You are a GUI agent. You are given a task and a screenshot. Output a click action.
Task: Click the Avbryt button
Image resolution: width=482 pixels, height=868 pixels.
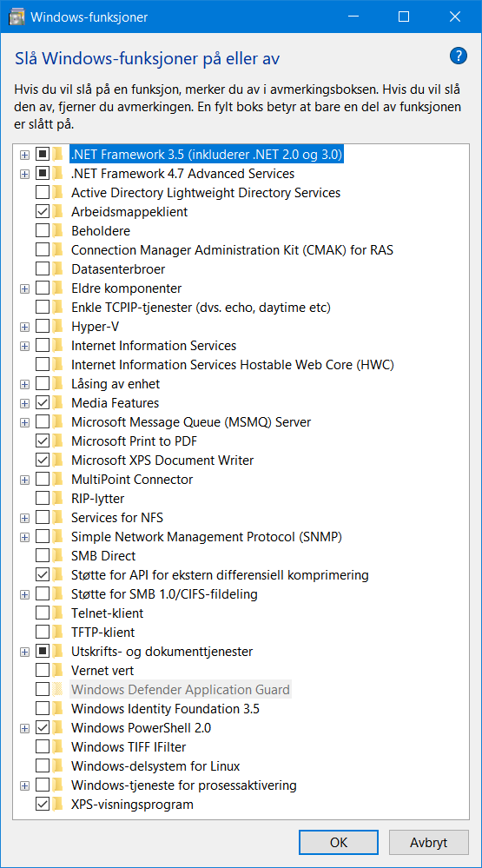[x=429, y=843]
